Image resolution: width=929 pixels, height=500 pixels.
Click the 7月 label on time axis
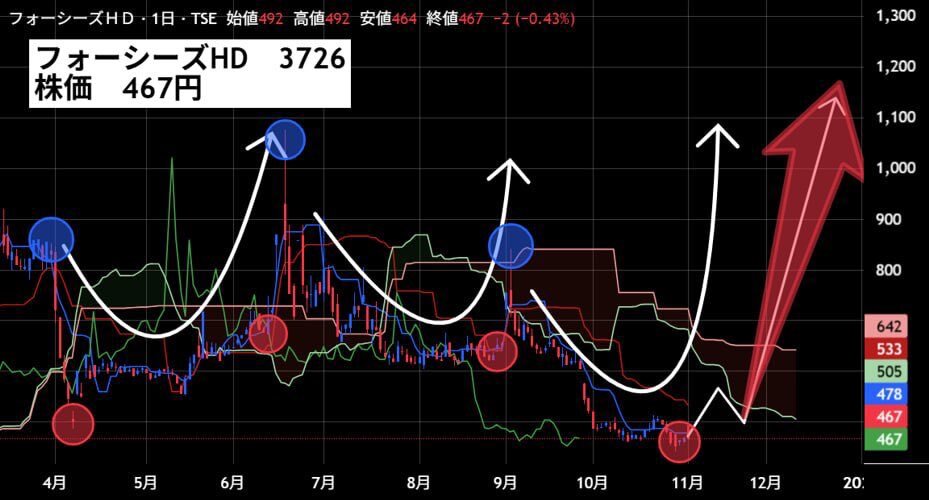click(x=323, y=483)
